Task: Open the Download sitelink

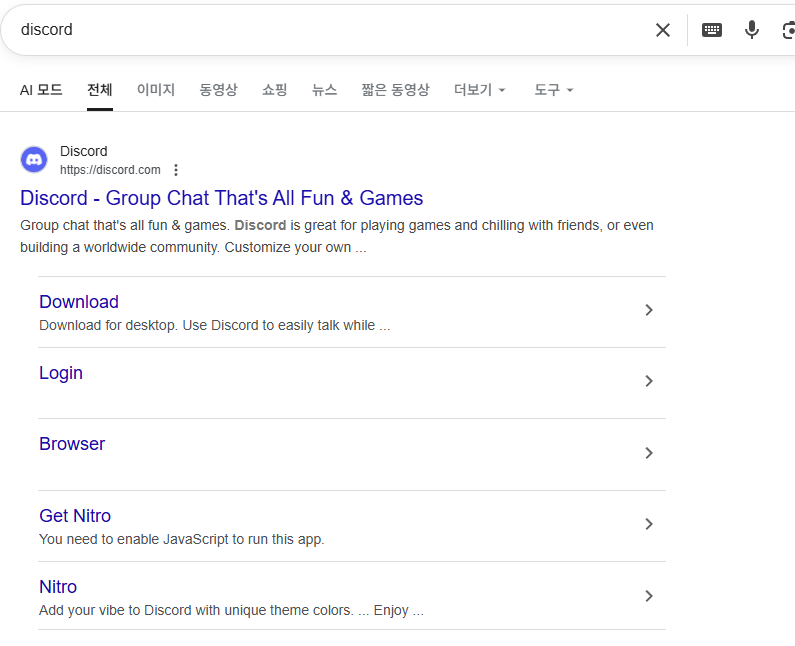Action: (x=79, y=302)
